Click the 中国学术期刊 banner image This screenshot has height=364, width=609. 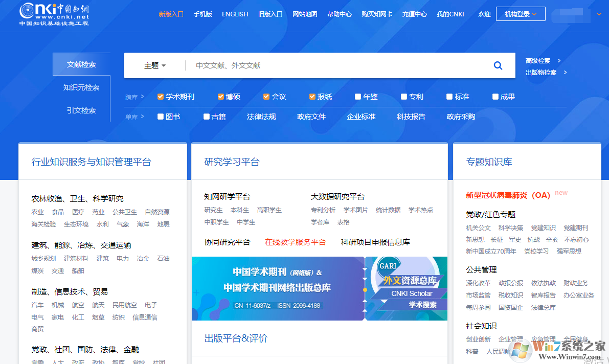coord(278,288)
